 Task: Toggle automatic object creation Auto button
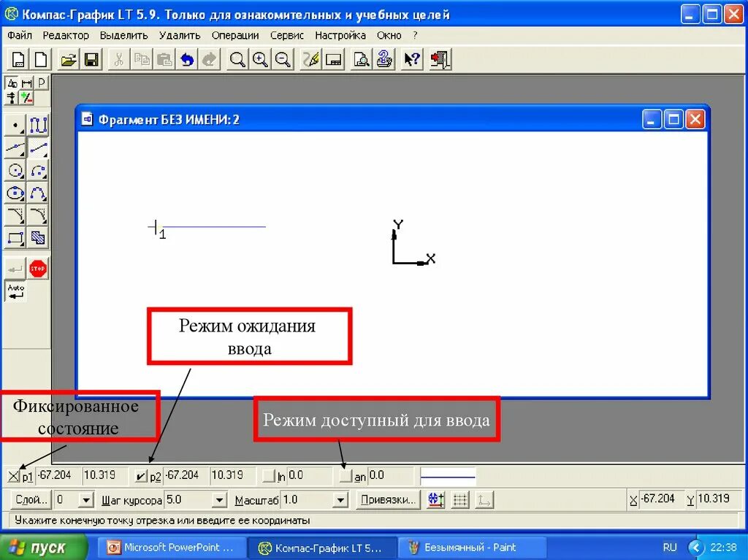[x=16, y=292]
